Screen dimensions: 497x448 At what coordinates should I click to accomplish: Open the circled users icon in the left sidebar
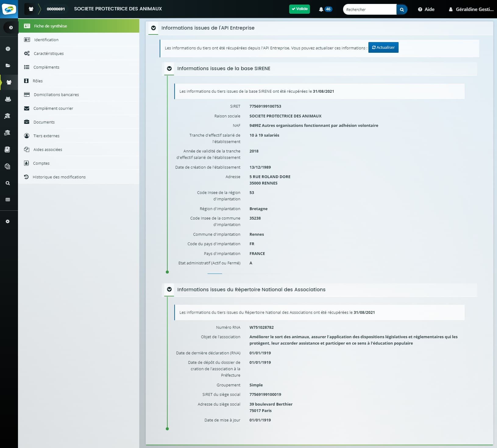point(8,99)
